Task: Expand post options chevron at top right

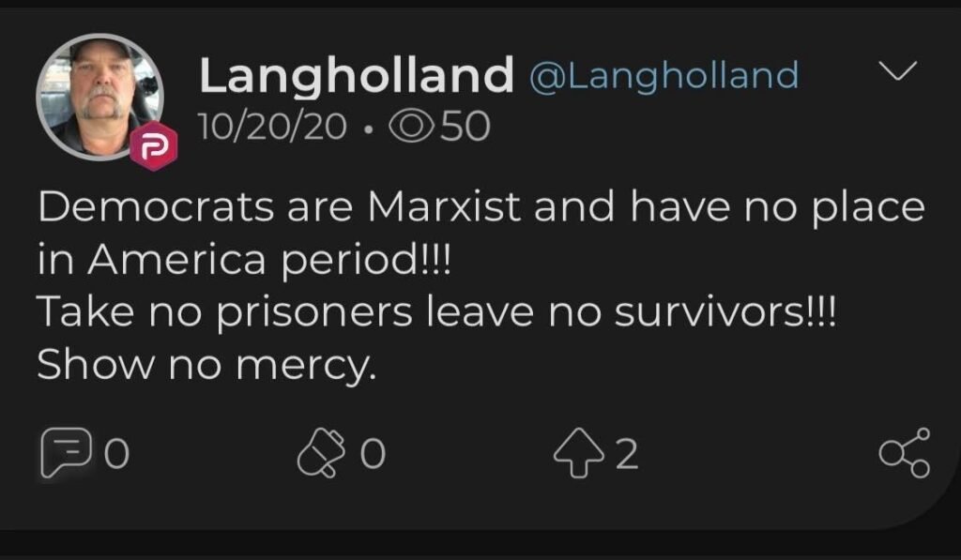Action: [899, 72]
